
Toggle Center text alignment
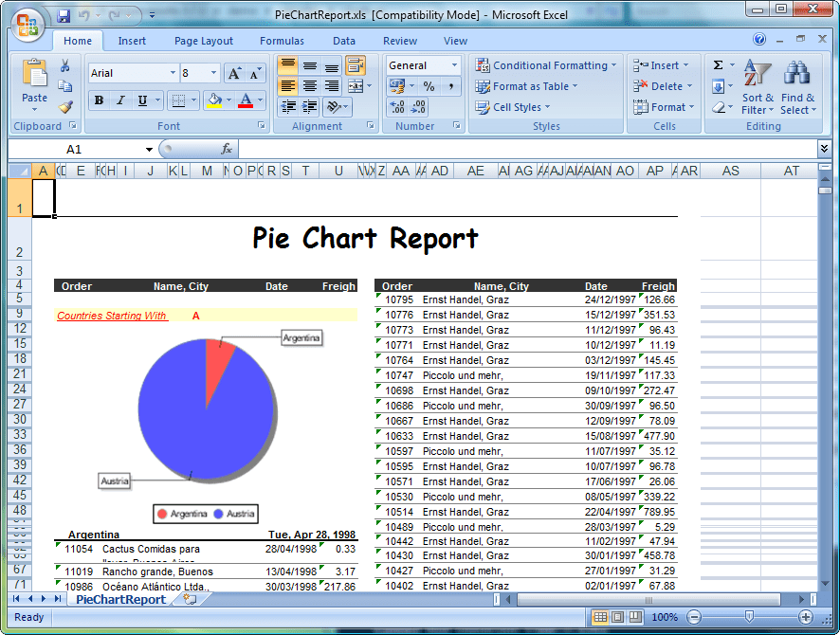coord(310,85)
